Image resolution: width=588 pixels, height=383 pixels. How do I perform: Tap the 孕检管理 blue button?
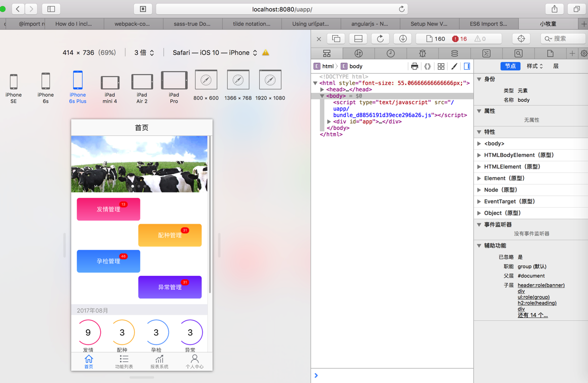pyautogui.click(x=109, y=261)
